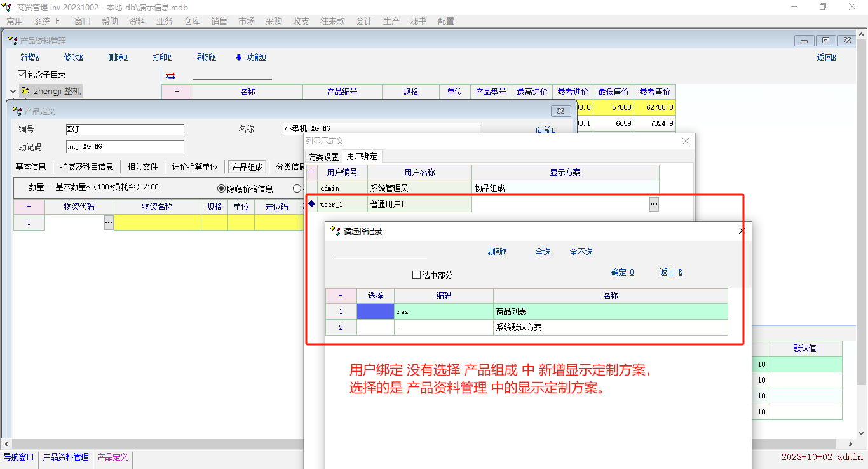
Task: Click the blue selection cell for res row
Action: pos(375,311)
